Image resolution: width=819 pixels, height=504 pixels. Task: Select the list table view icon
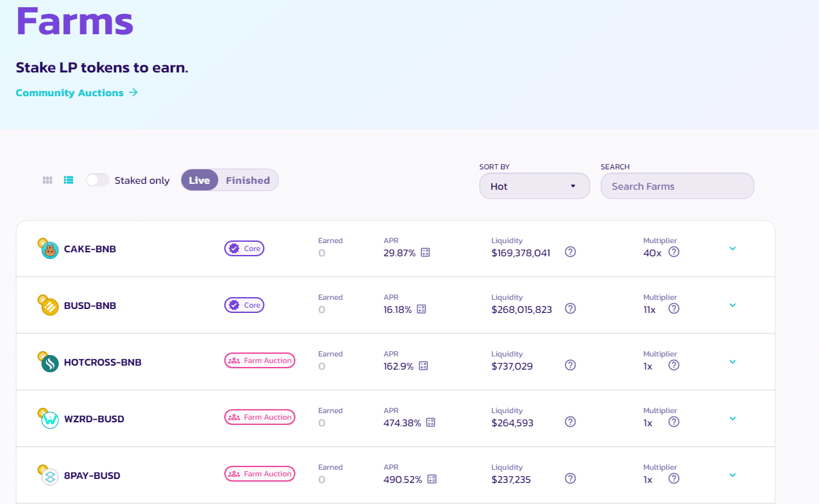[69, 180]
